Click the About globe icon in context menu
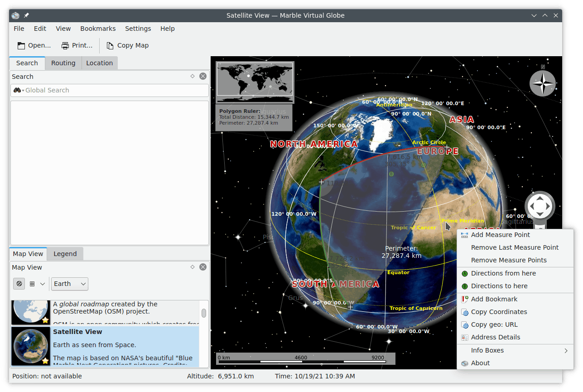583x392 pixels. click(464, 363)
